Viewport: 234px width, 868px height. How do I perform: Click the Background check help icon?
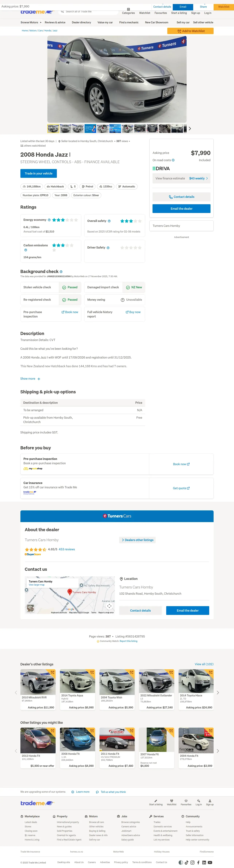point(61,272)
